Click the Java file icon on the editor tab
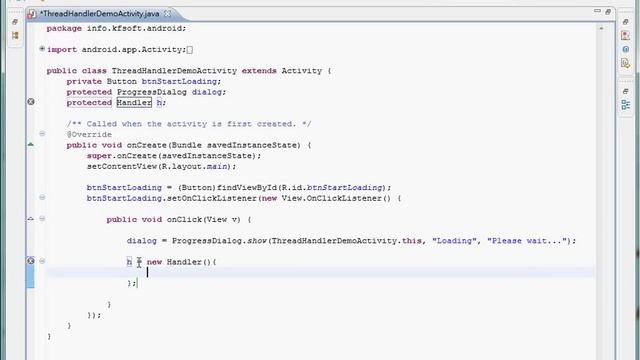640x360 pixels. (32, 14)
